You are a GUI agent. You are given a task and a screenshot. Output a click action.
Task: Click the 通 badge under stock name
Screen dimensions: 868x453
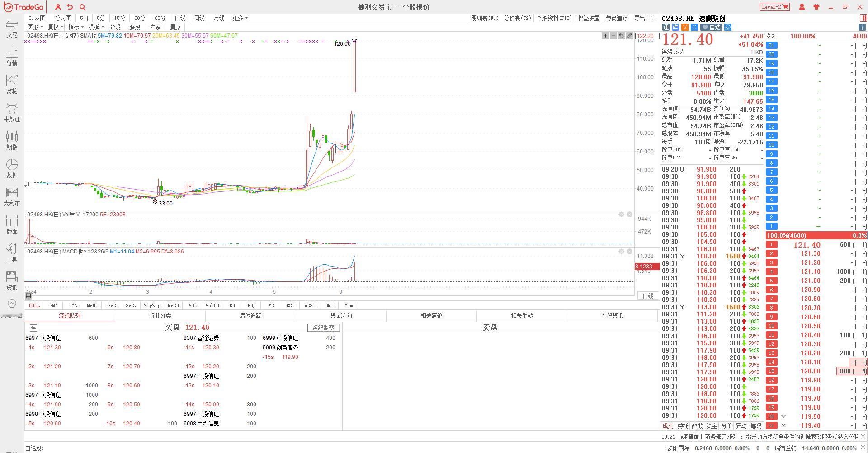[666, 27]
